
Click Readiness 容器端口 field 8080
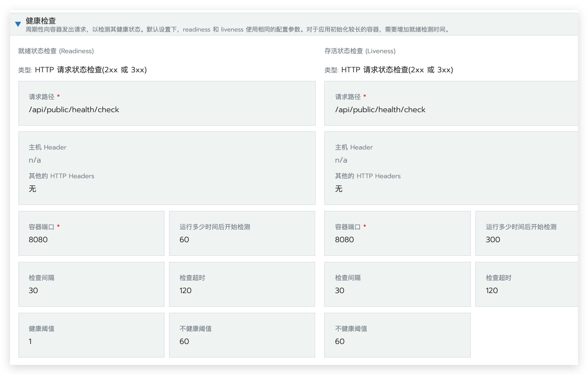pyautogui.click(x=38, y=239)
